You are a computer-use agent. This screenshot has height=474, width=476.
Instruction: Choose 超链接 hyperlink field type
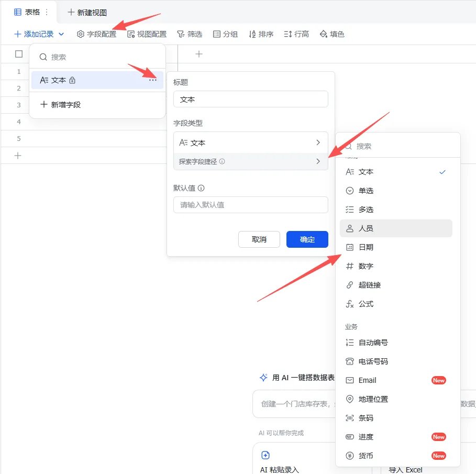tap(396, 285)
